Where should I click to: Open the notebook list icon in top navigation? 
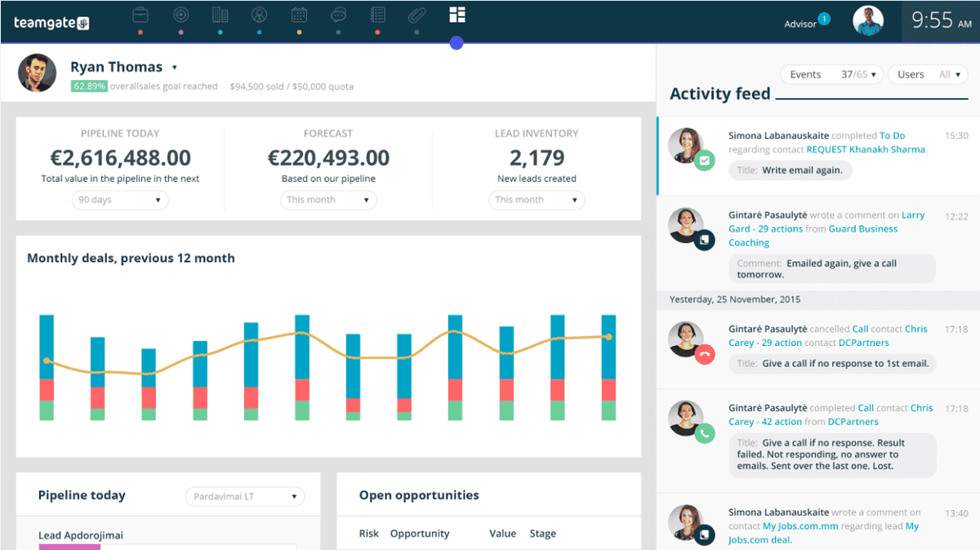[377, 16]
